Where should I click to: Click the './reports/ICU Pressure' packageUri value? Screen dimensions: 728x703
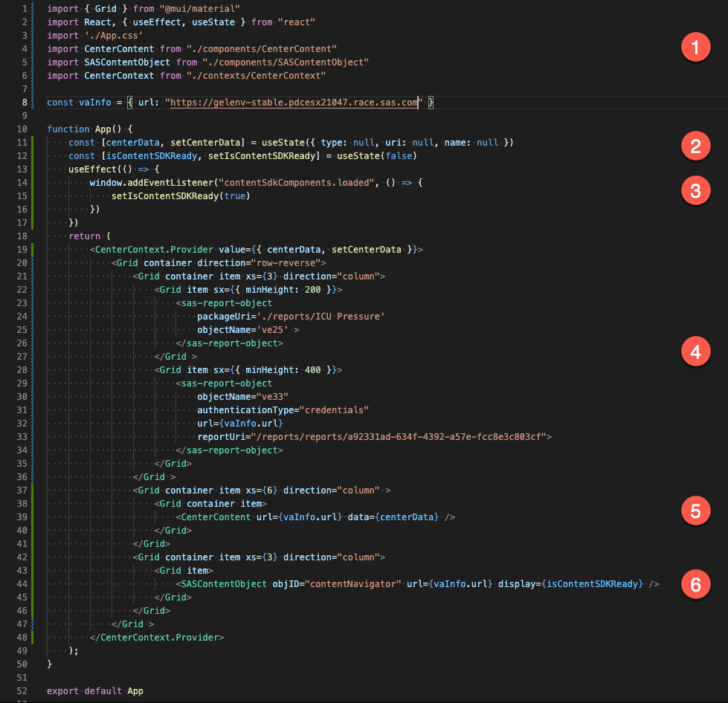(320, 317)
